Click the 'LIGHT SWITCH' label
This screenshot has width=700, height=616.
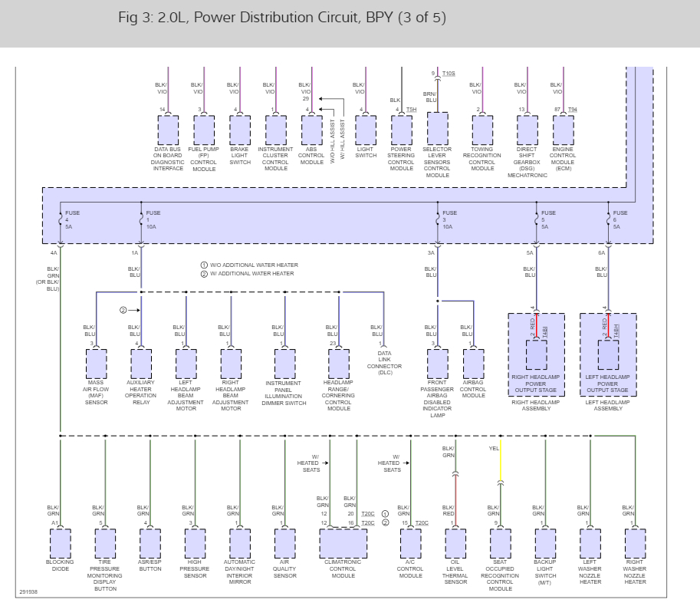click(x=366, y=153)
